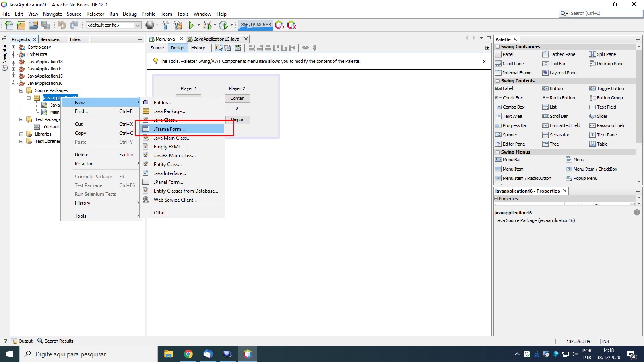Click the first profiler icon after the memory bar
This screenshot has width=644, height=362.
tap(279, 25)
